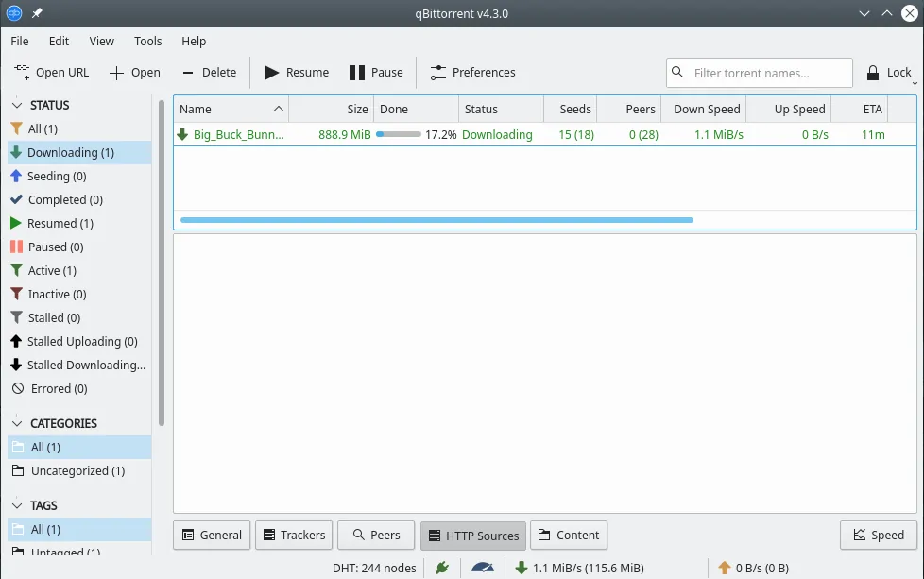Expand the toolbar overflow chevron under Lock
This screenshot has height=579, width=924.
[x=915, y=84]
